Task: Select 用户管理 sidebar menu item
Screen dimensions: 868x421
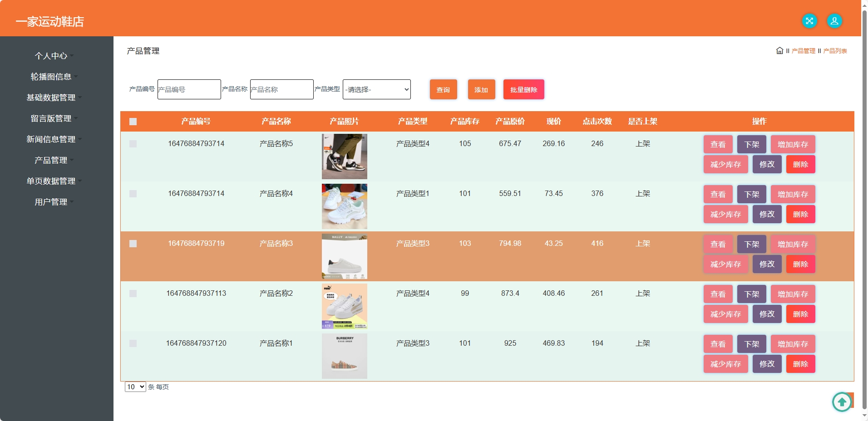Action: coord(51,202)
